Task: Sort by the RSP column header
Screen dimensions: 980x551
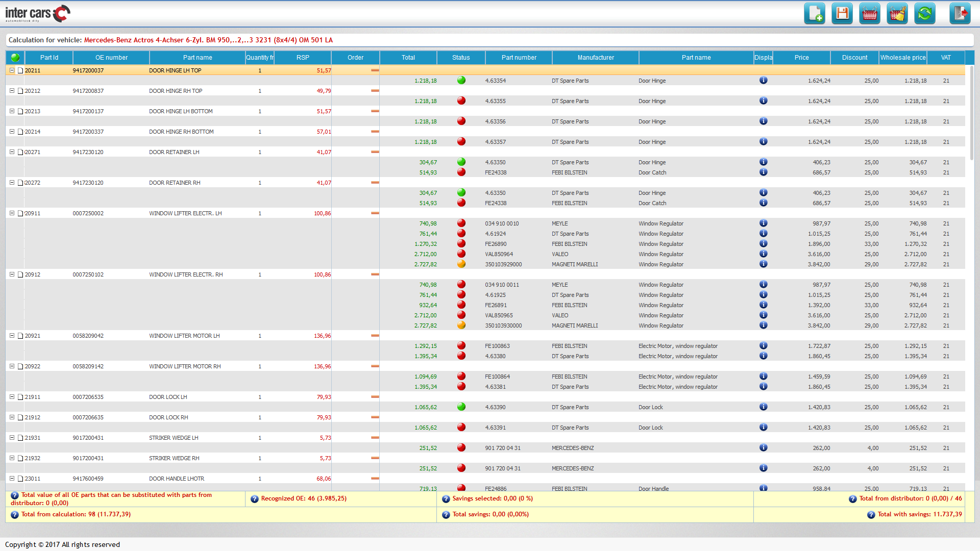Action: click(302, 57)
